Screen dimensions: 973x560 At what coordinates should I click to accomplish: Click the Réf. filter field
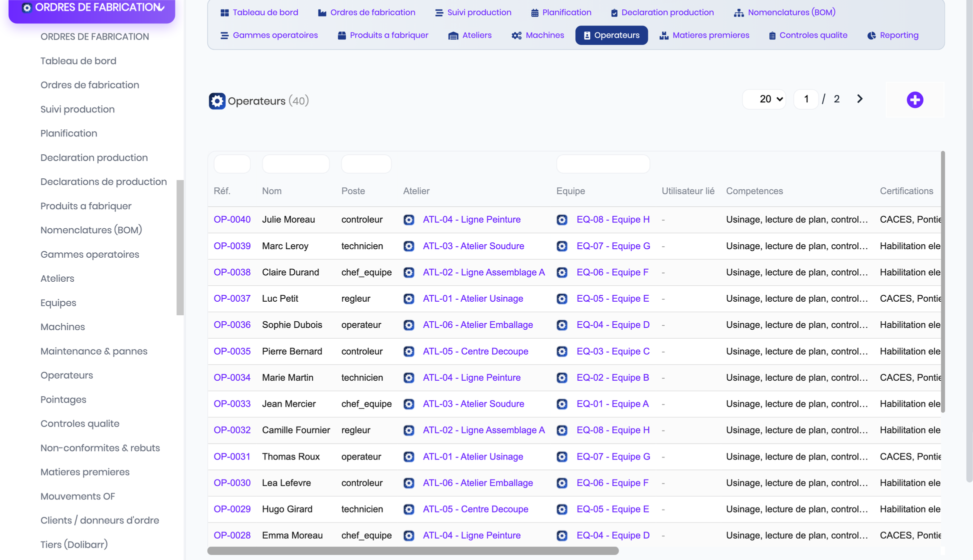click(x=232, y=164)
